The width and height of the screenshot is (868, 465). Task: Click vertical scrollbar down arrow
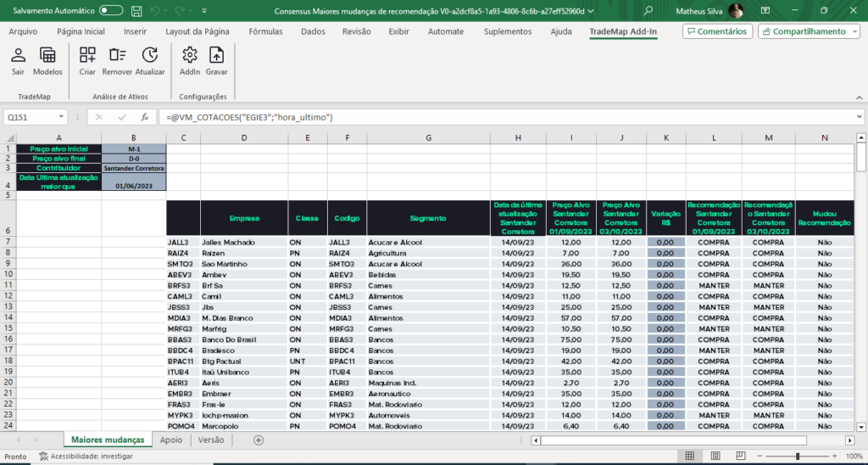[x=861, y=427]
